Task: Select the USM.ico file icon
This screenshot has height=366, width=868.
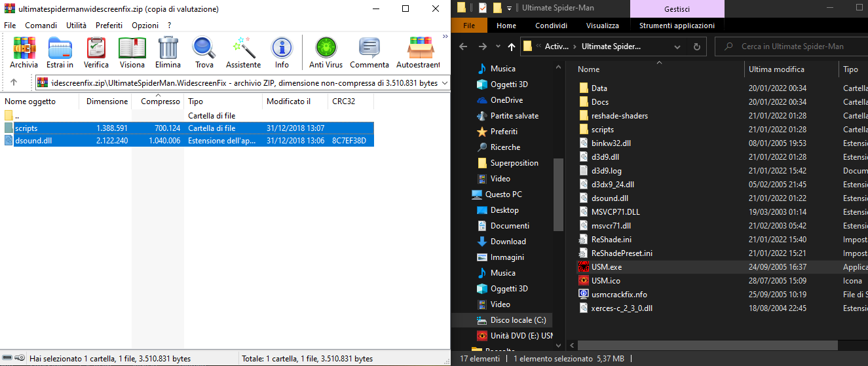Action: tap(584, 280)
